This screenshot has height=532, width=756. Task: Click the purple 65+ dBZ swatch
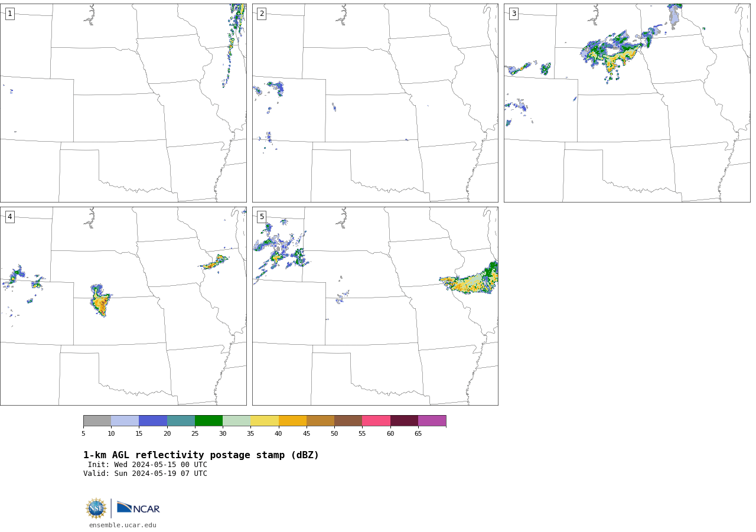432,421
